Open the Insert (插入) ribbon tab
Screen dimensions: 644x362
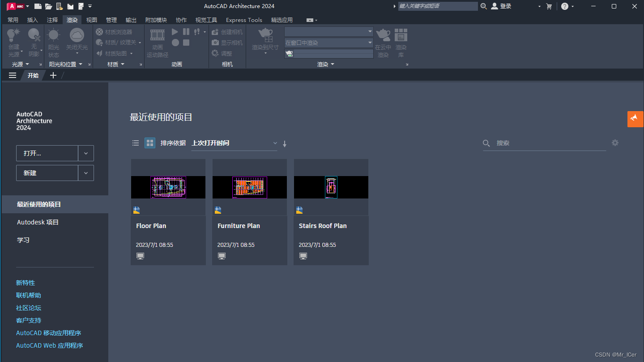pyautogui.click(x=33, y=20)
